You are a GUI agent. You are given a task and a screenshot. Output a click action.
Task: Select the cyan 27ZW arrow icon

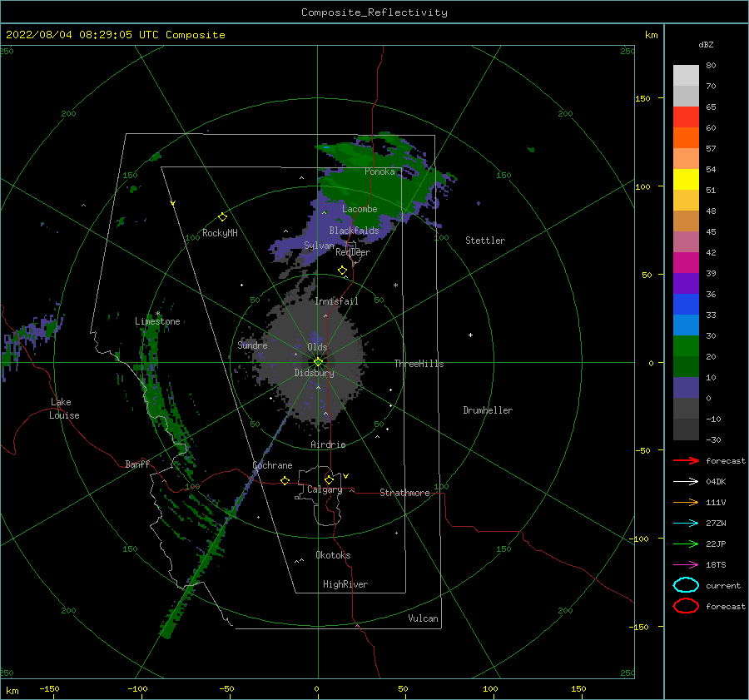pyautogui.click(x=686, y=524)
